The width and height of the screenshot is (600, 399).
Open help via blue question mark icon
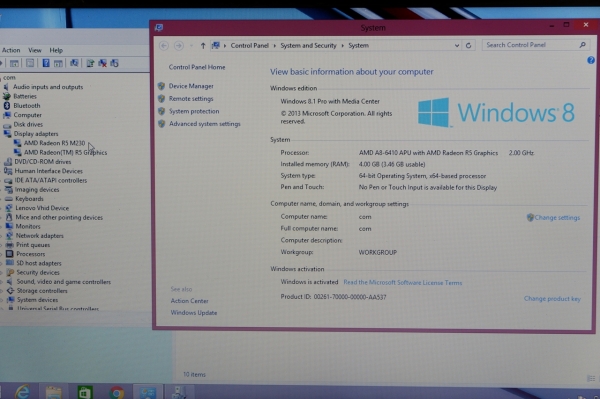coord(591,60)
